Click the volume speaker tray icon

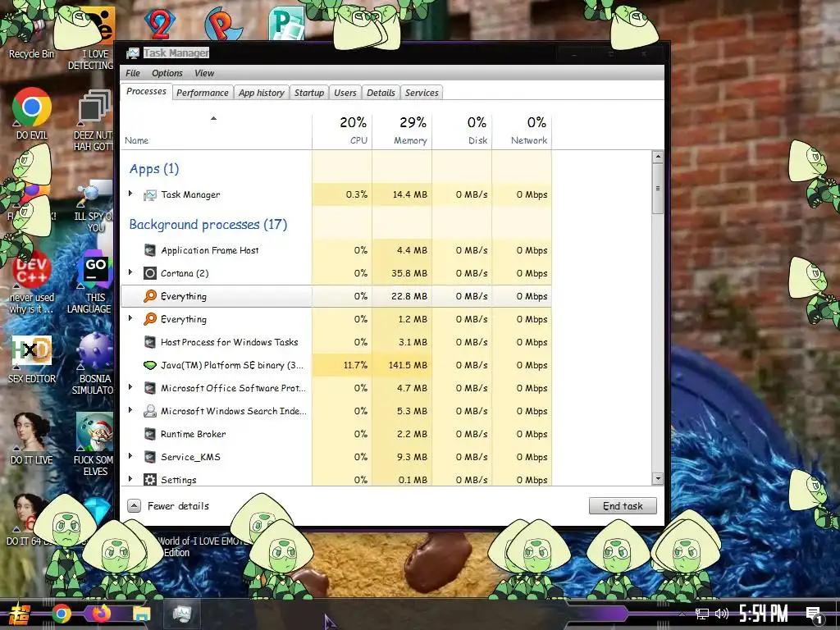pyautogui.click(x=722, y=614)
